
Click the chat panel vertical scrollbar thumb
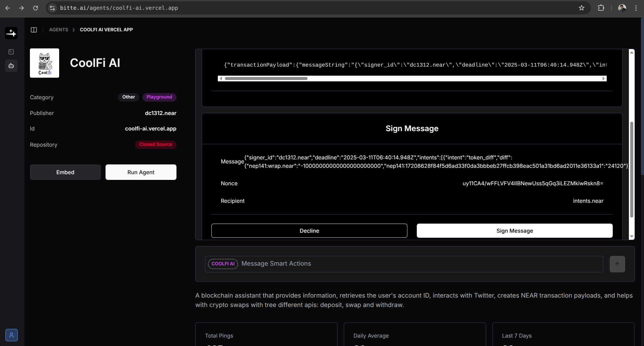[632, 169]
